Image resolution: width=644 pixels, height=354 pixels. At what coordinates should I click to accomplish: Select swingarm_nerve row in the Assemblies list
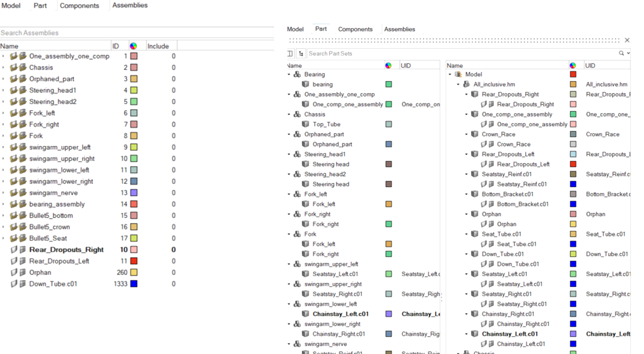53,193
